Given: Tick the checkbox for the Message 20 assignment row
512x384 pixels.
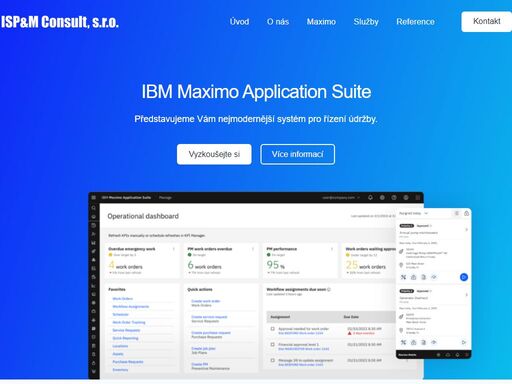Looking at the screenshot, I should pos(272,360).
